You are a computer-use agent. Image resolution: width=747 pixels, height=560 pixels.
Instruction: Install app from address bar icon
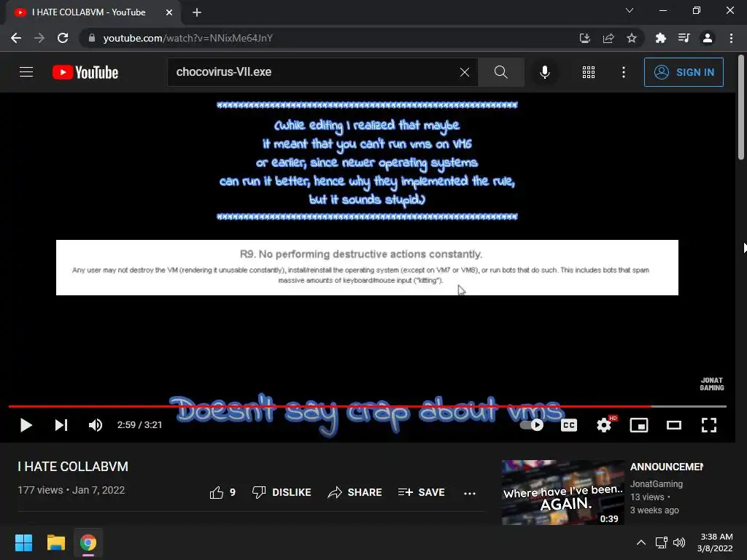584,38
